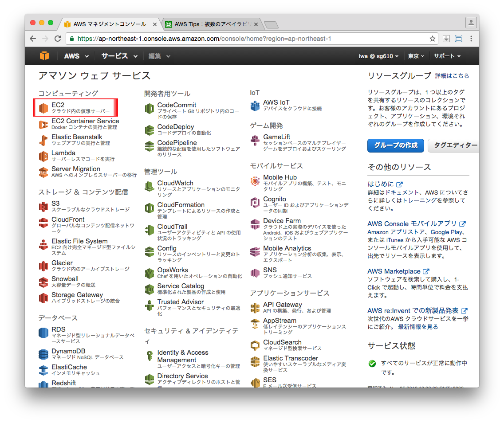Open the CloudWatch icon
This screenshot has height=423, width=504.
tap(149, 186)
